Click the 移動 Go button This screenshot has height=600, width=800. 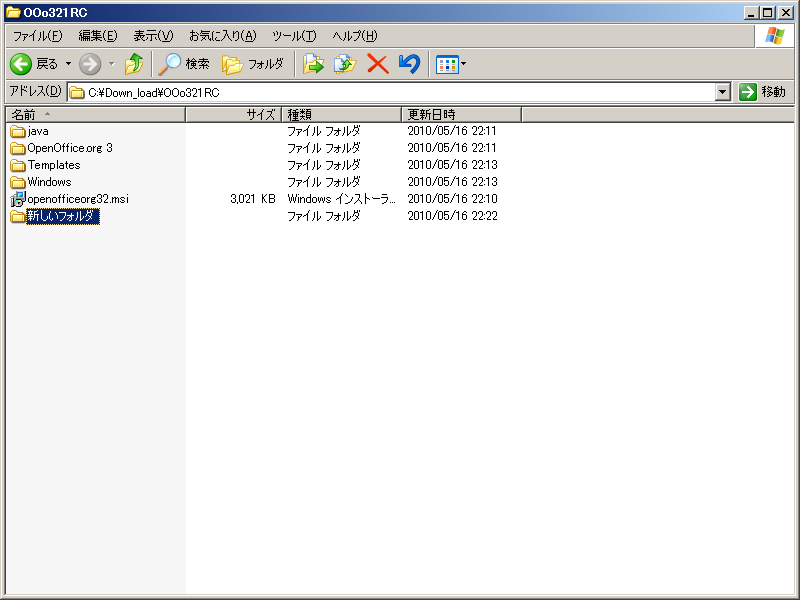tap(763, 92)
